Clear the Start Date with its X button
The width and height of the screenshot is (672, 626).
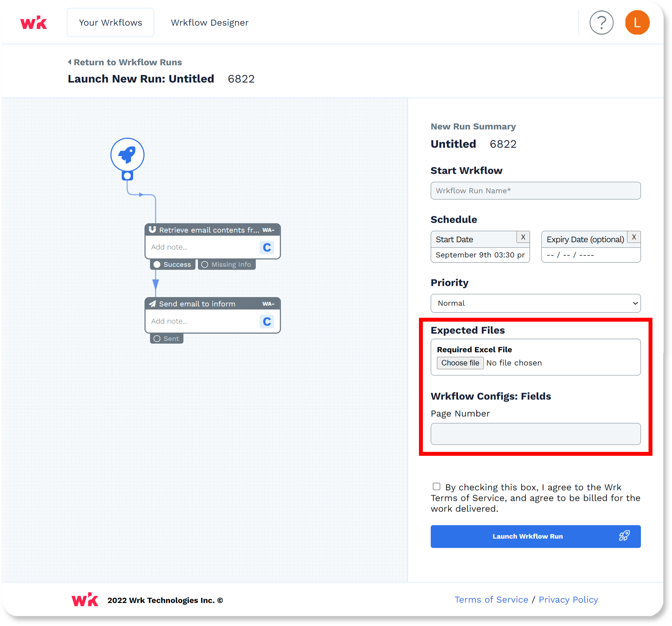tap(523, 237)
